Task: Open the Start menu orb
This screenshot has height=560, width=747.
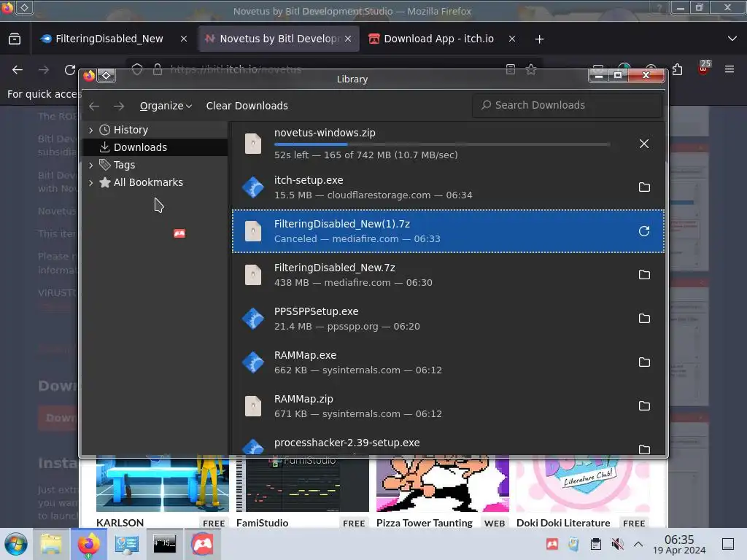Action: click(16, 544)
